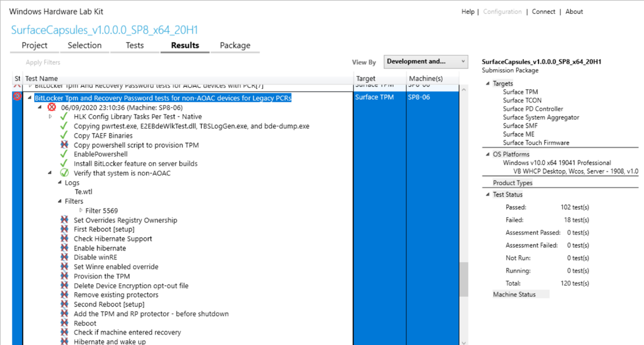Click status icon next to the Reboot task
Viewport: 644px width, 345px height.
[x=64, y=323]
